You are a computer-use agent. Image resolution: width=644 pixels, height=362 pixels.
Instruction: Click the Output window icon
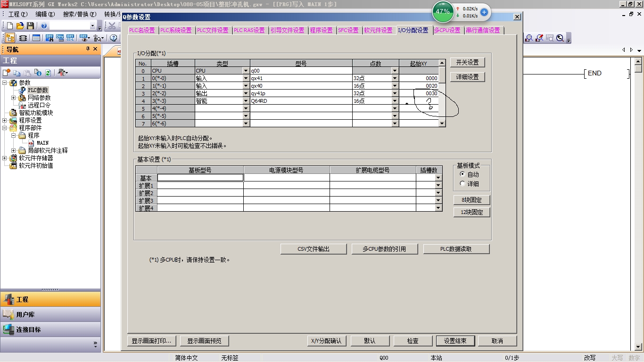36,38
